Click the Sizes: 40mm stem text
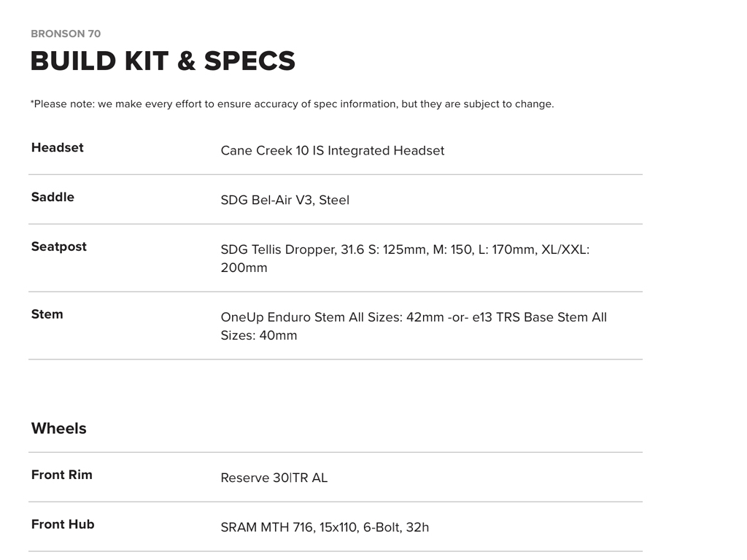 pos(259,335)
